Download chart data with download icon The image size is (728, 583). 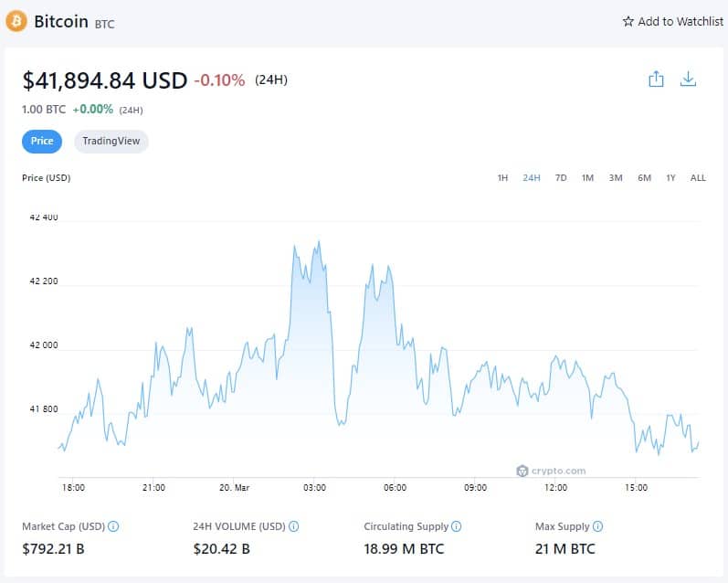688,79
